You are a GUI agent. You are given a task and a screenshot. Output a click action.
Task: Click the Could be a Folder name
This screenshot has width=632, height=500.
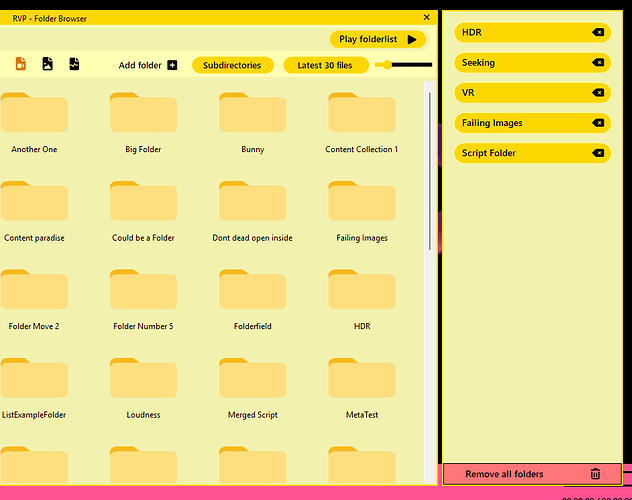(143, 238)
